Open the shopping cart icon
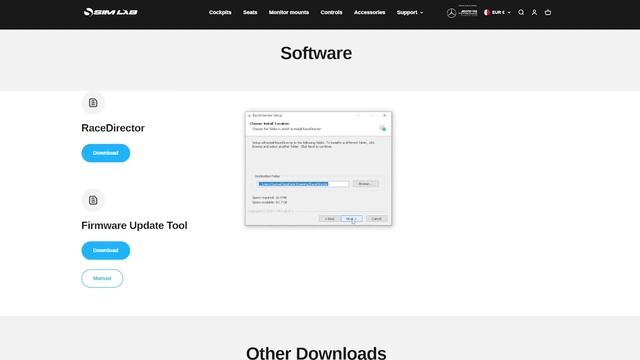The width and height of the screenshot is (640, 360). (548, 12)
